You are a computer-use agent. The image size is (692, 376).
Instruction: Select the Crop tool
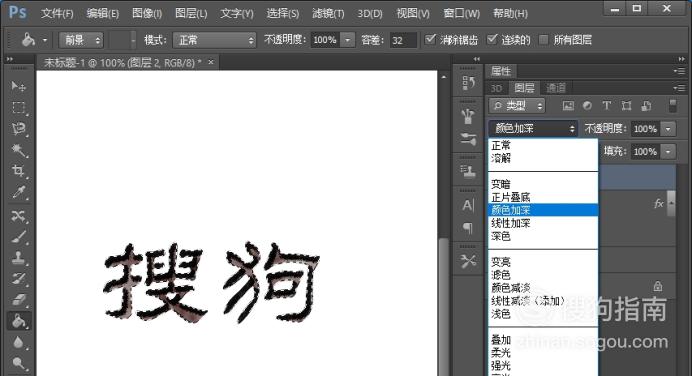tap(18, 171)
